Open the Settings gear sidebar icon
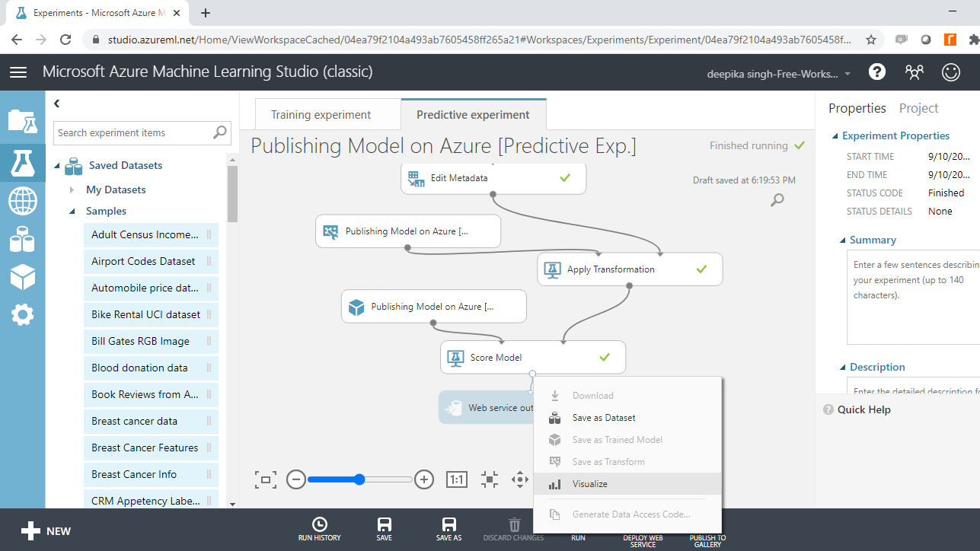This screenshot has width=980, height=551. (x=22, y=314)
